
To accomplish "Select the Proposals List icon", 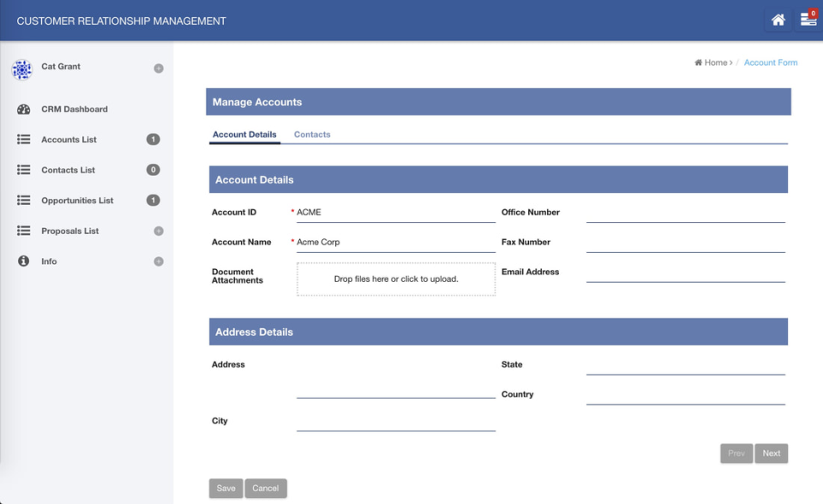I will [23, 231].
